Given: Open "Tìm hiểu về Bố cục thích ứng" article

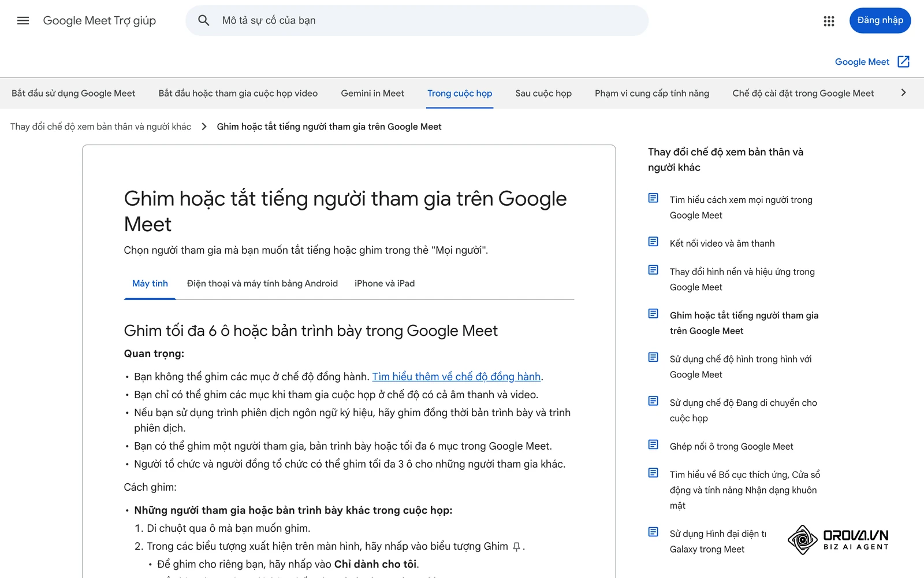Looking at the screenshot, I should [x=745, y=490].
